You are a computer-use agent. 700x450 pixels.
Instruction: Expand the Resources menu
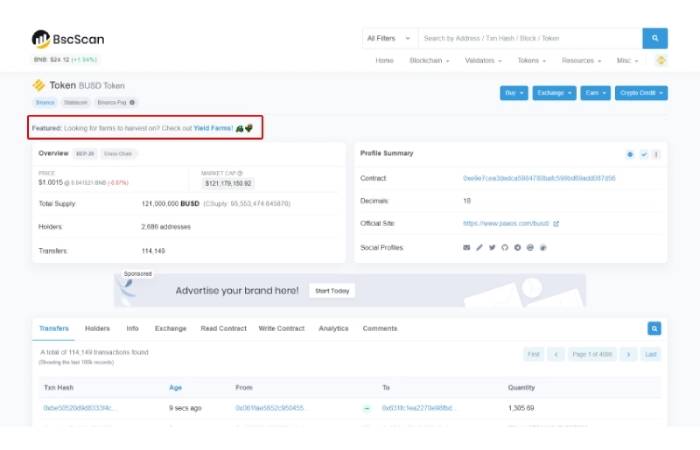tap(581, 60)
